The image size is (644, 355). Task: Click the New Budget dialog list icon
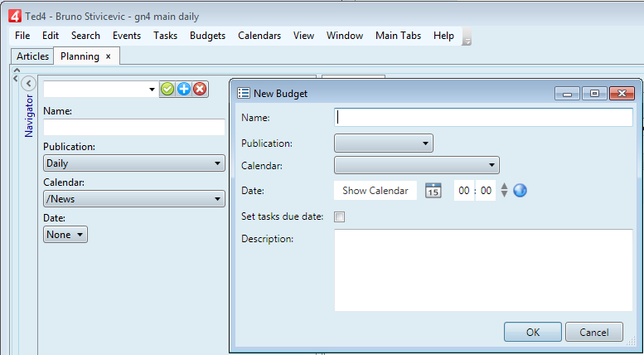[244, 93]
